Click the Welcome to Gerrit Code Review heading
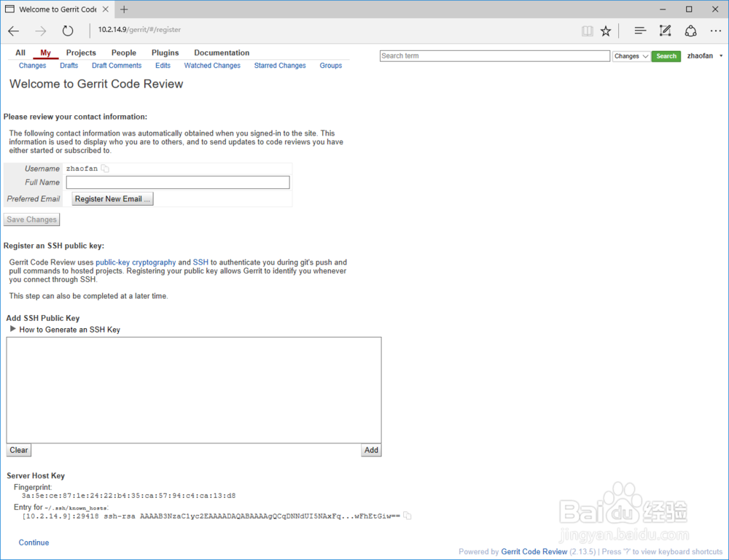This screenshot has height=560, width=729. [x=96, y=84]
